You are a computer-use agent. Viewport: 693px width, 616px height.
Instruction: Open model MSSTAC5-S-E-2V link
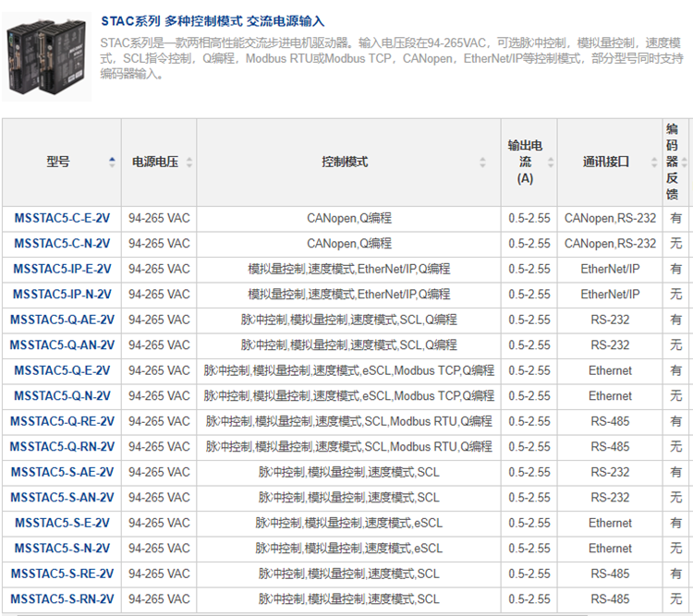(62, 524)
